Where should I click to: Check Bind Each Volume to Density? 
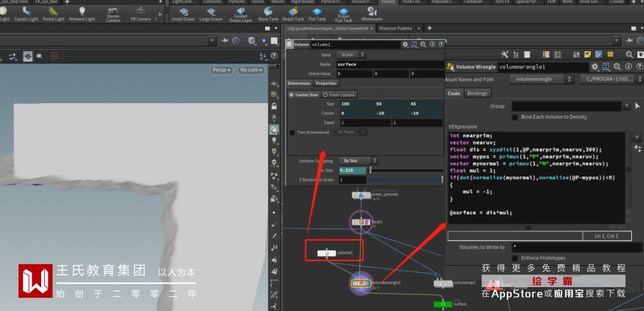tap(515, 117)
